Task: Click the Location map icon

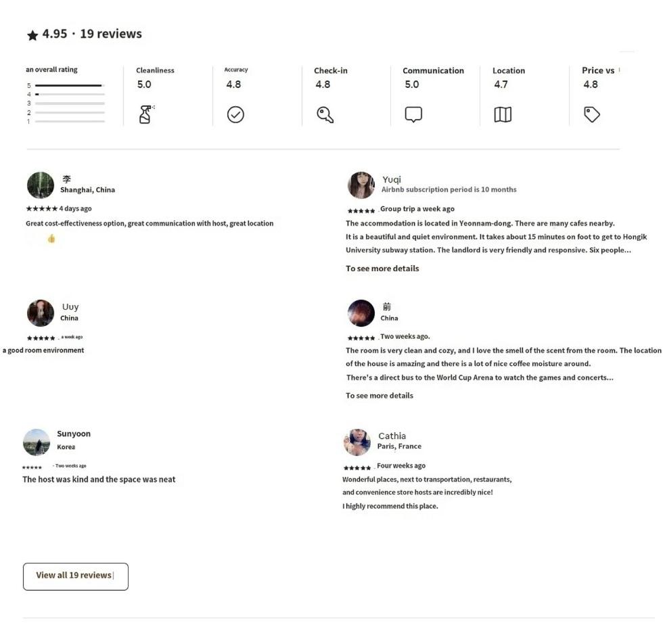Action: pyautogui.click(x=503, y=115)
